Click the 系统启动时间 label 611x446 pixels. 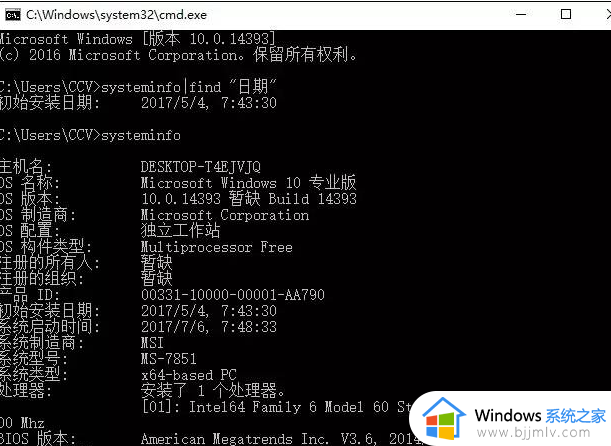pyautogui.click(x=49, y=326)
